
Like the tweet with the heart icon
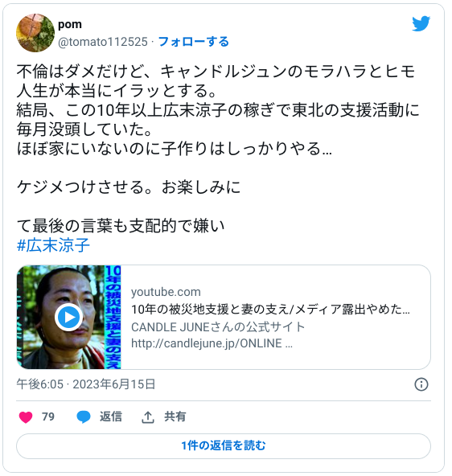coord(26,416)
